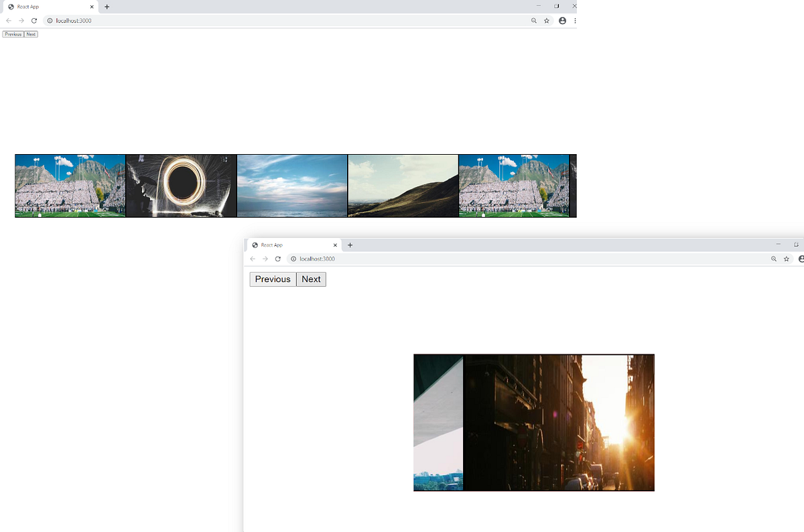The image size is (804, 532).
Task: Click the reload icon in the top browser window
Action: pos(34,20)
